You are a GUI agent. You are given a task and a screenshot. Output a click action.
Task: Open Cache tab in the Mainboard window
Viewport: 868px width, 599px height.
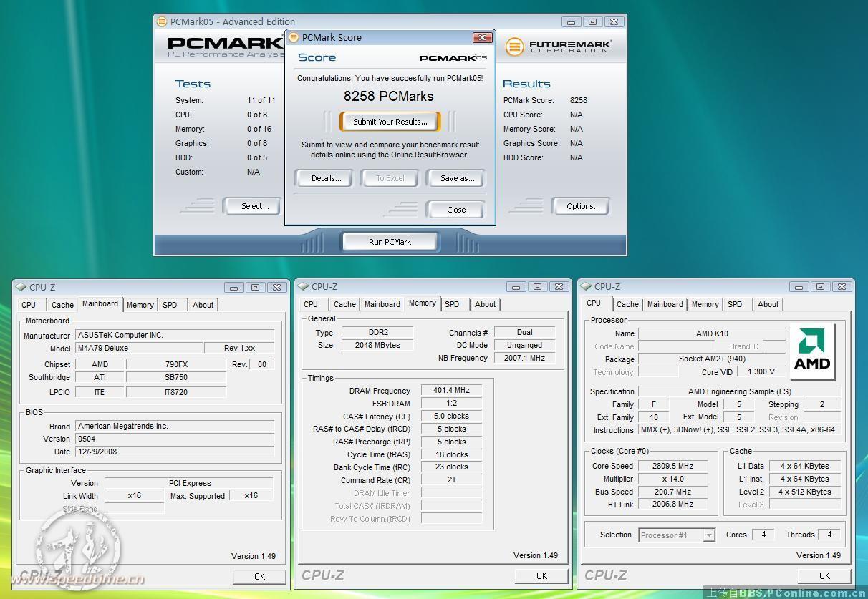pos(62,305)
